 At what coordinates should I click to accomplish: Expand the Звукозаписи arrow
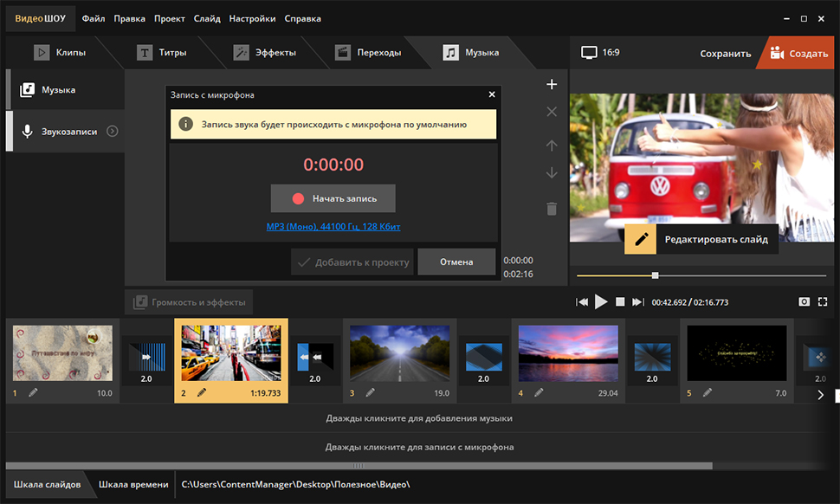pyautogui.click(x=112, y=132)
